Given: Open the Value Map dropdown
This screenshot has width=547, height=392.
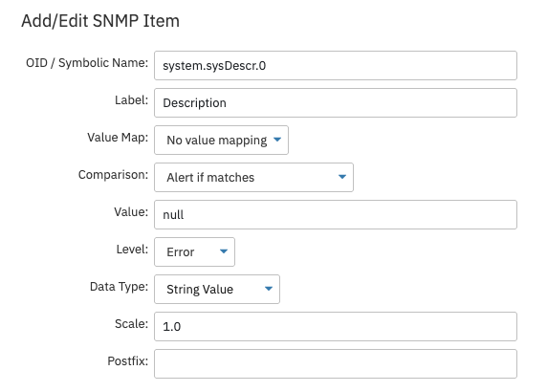Looking at the screenshot, I should [x=221, y=141].
